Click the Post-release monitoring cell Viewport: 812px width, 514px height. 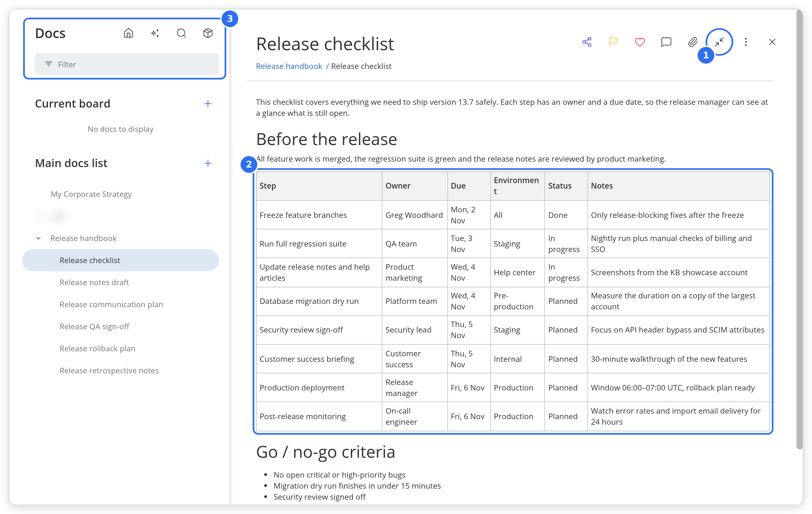(319, 416)
